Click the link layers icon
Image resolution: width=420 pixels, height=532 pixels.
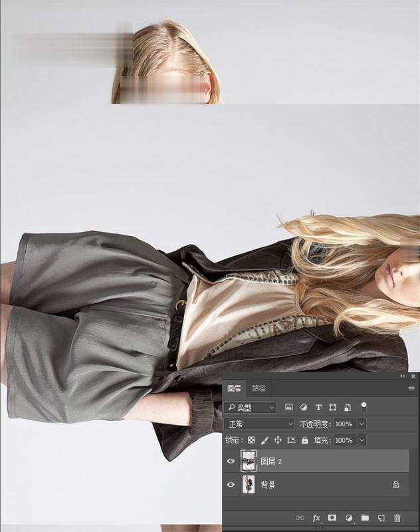point(300,518)
